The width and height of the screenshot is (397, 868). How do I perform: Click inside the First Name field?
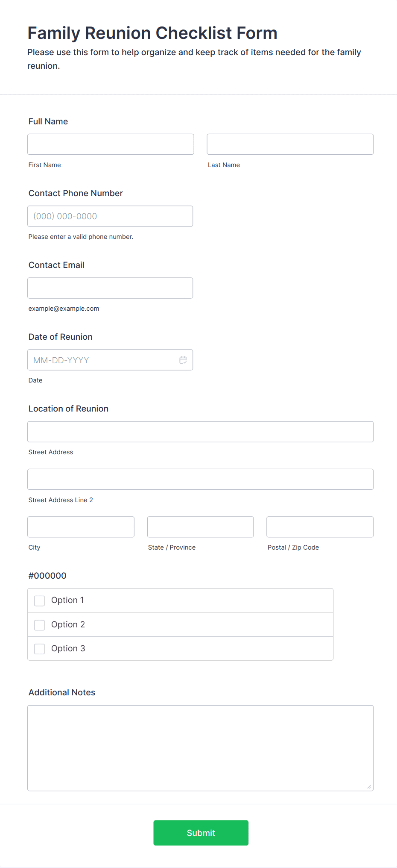(110, 144)
